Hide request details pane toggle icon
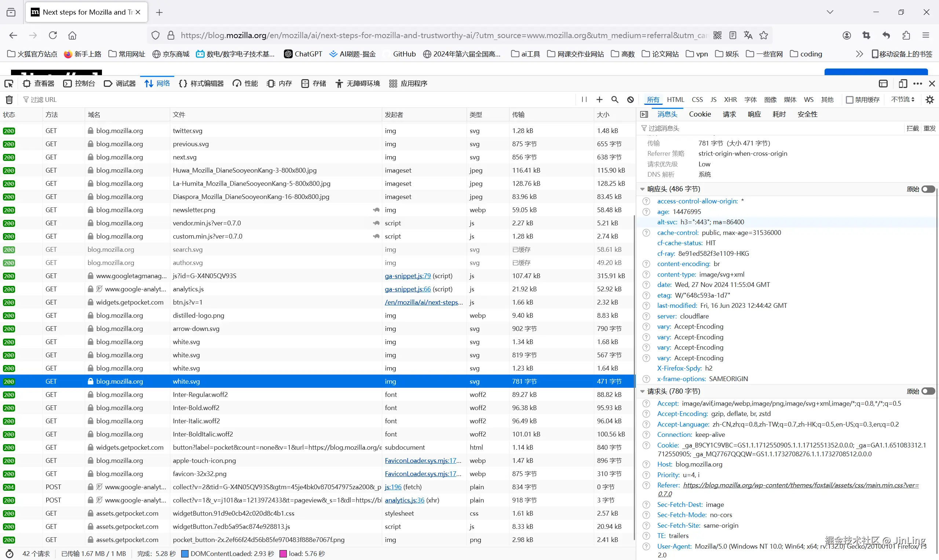The image size is (939, 560). pyautogui.click(x=644, y=114)
